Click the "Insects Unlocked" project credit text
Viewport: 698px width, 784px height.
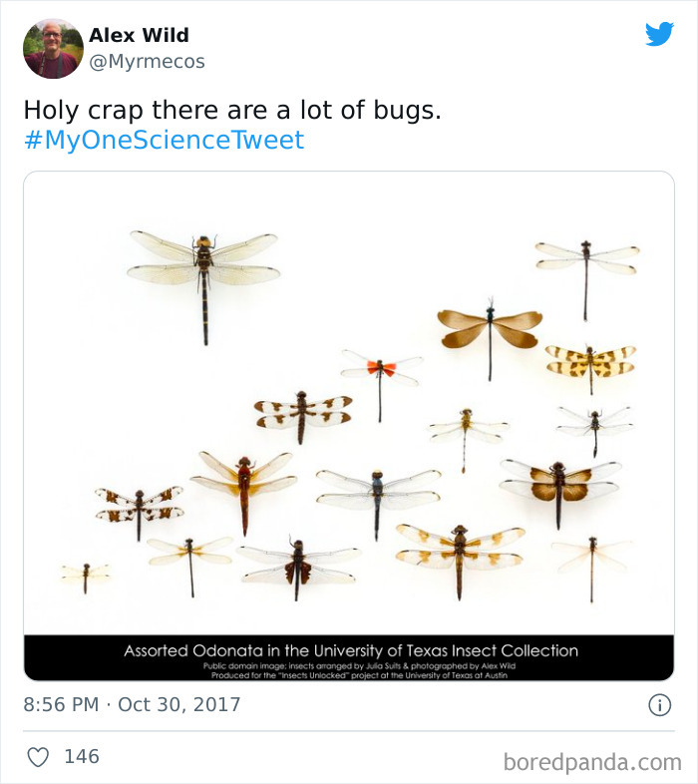coord(351,675)
